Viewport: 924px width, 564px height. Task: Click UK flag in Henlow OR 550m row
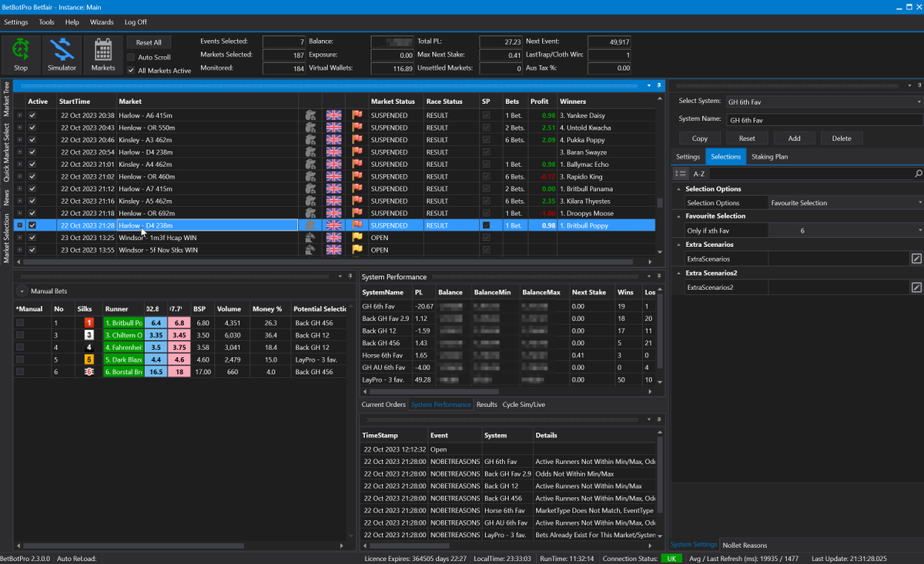click(x=333, y=128)
